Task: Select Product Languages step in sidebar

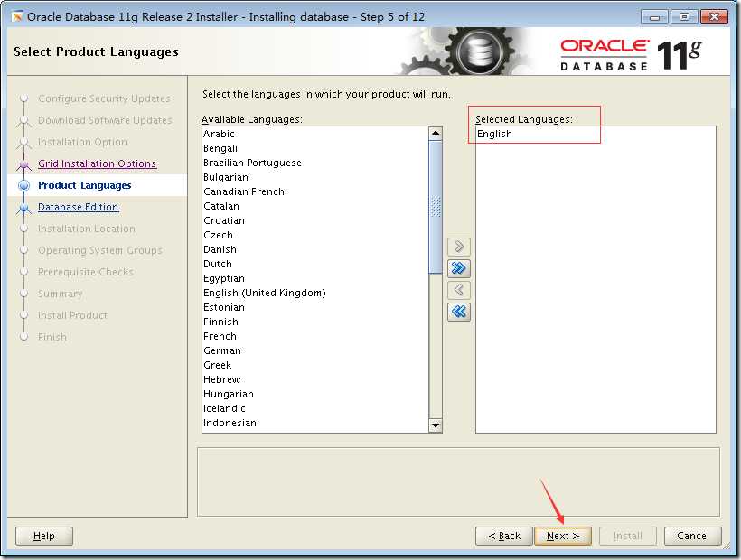Action: click(85, 185)
